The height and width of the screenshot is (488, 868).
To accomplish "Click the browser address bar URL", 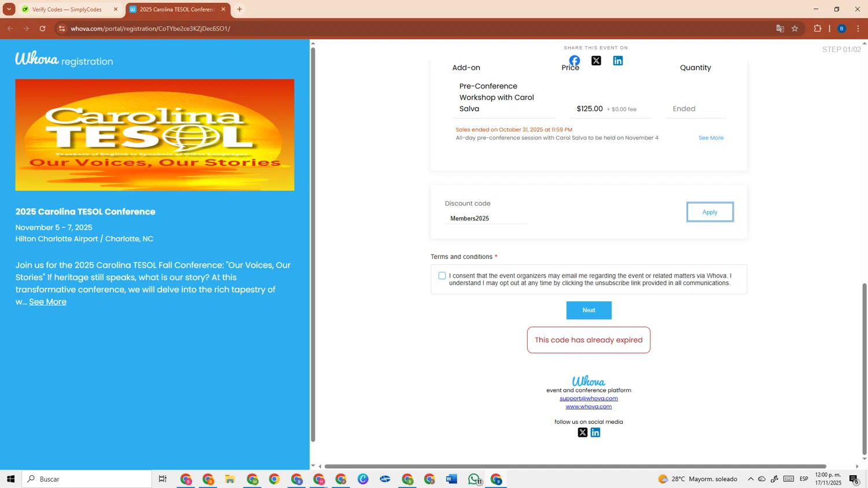I will pyautogui.click(x=150, y=28).
